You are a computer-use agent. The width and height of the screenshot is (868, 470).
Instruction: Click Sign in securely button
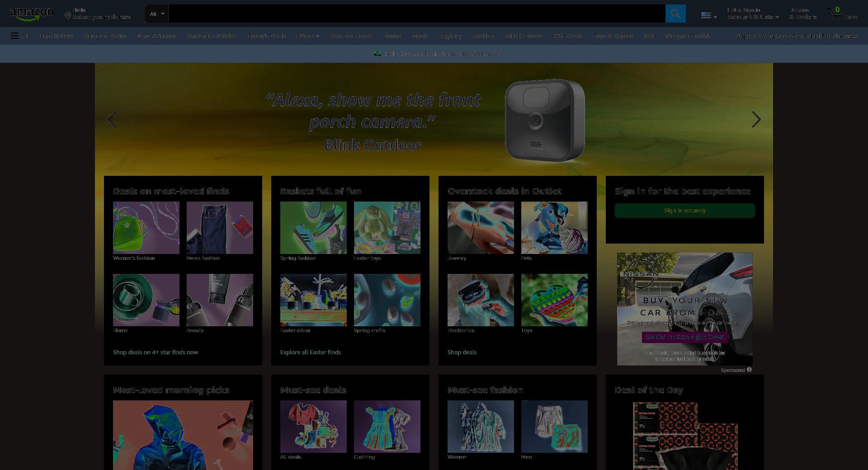pos(684,210)
